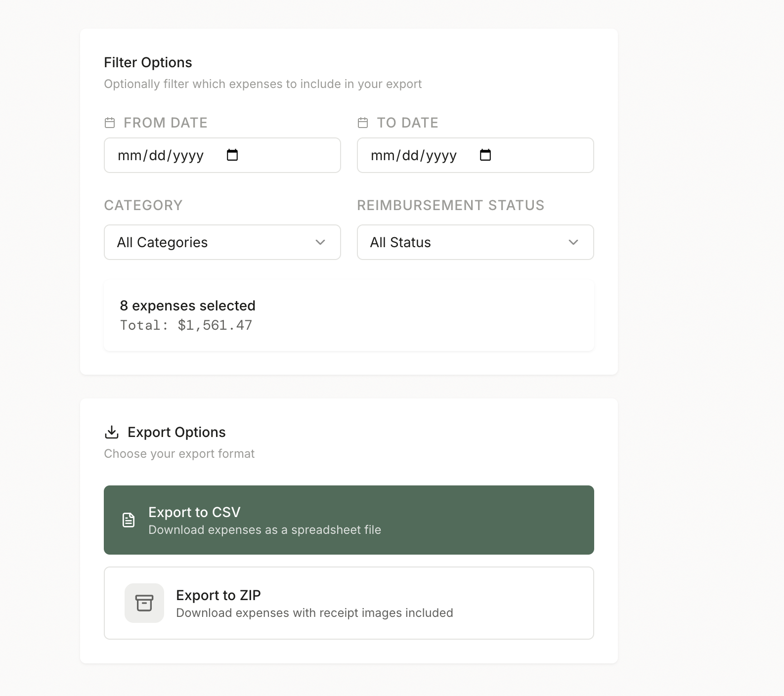Click the chevron arrow in the All Status box
The width and height of the screenshot is (784, 696).
coord(573,242)
